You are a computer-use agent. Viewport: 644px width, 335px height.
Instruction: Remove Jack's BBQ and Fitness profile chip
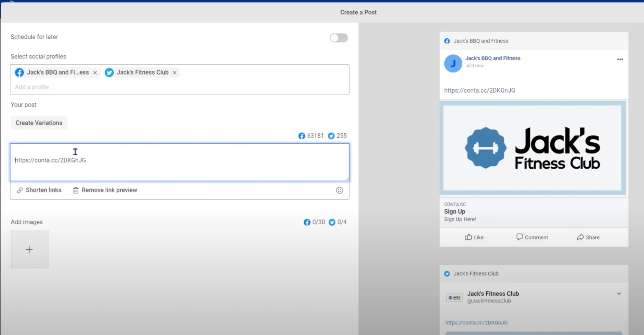pyautogui.click(x=95, y=73)
